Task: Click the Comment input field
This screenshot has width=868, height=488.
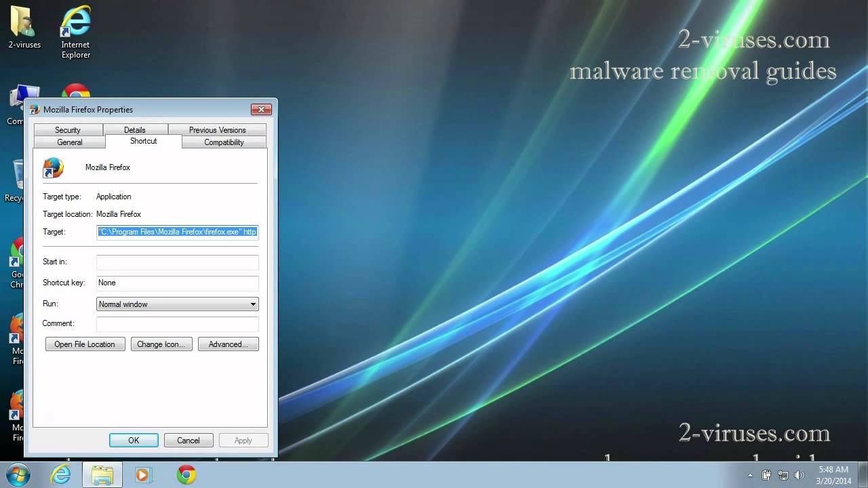Action: [x=177, y=324]
